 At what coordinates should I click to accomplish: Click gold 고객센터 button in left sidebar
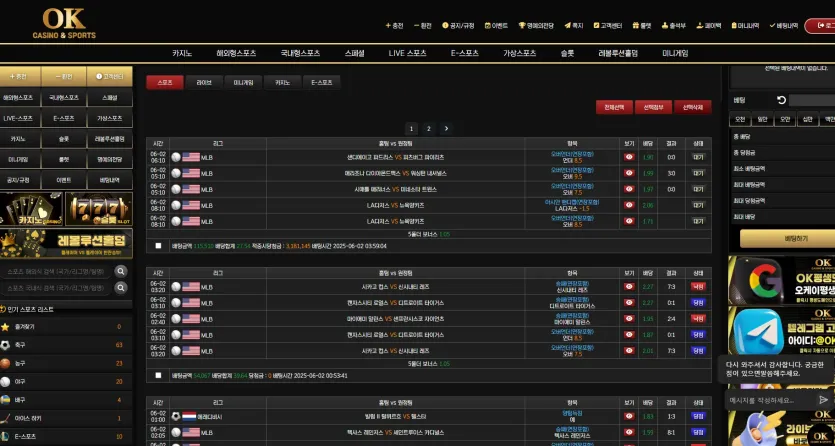pyautogui.click(x=109, y=77)
